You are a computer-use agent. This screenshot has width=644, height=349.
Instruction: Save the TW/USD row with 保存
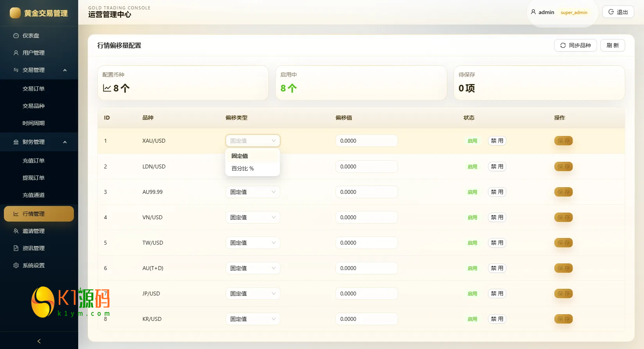[563, 243]
